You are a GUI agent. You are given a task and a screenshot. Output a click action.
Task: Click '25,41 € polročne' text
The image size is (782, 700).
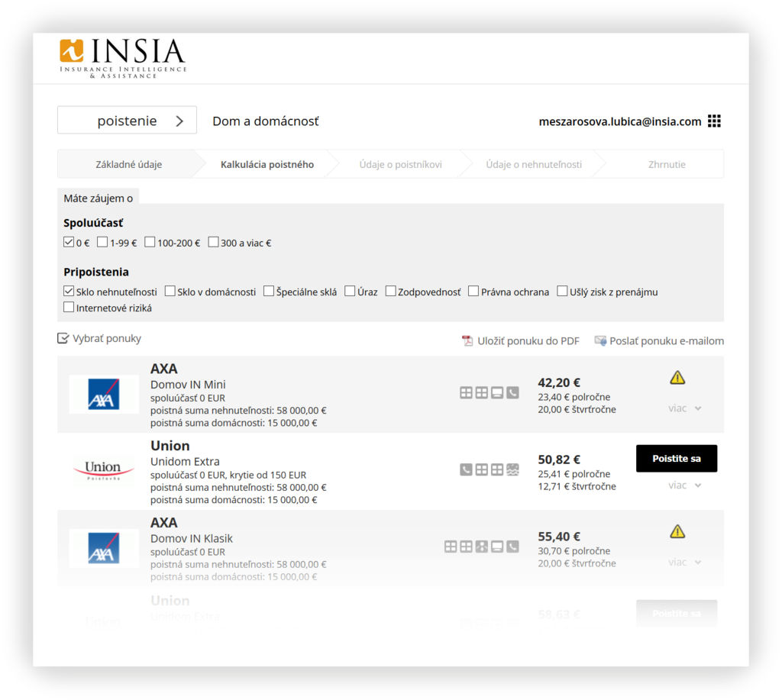click(x=574, y=474)
